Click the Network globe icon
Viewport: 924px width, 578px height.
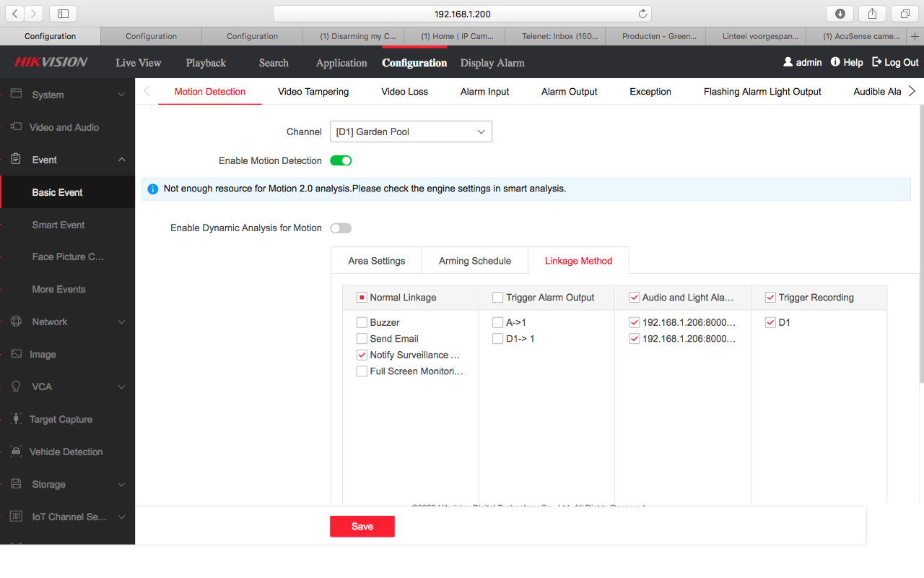[x=16, y=322]
